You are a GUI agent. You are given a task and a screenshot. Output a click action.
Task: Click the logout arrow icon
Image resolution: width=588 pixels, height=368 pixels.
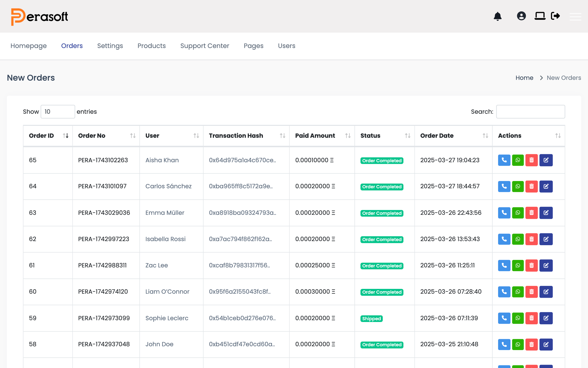[x=555, y=16]
